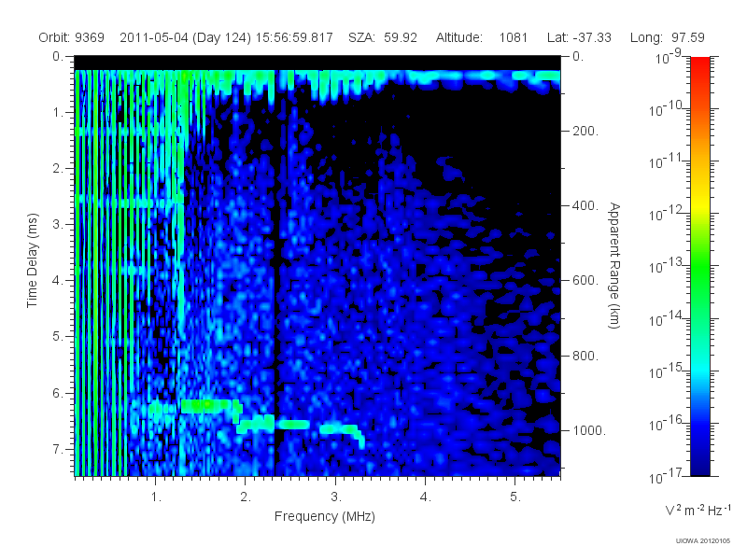Click the '0.' apparent range tick label
Viewport: 747px width, 560px height.
[578, 56]
